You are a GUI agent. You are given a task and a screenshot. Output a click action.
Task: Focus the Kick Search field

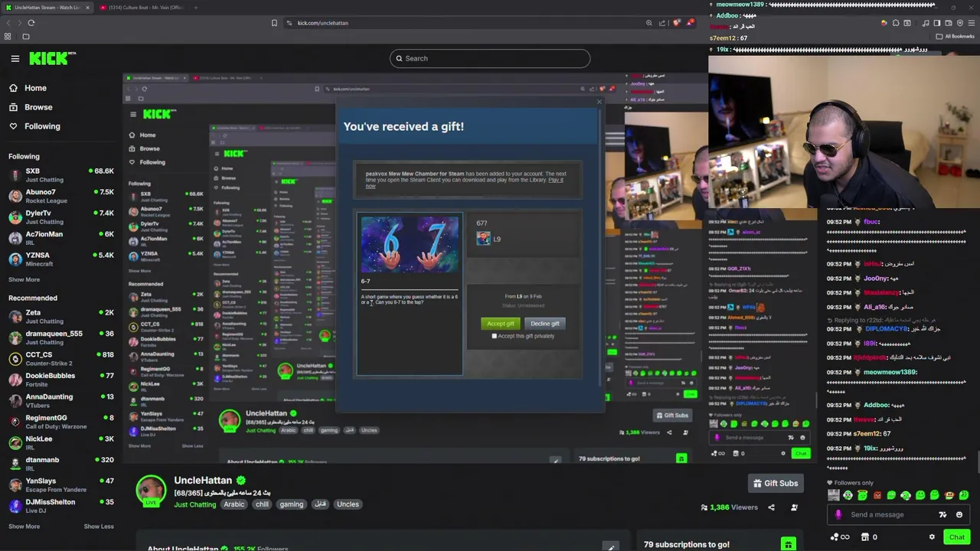click(x=490, y=58)
